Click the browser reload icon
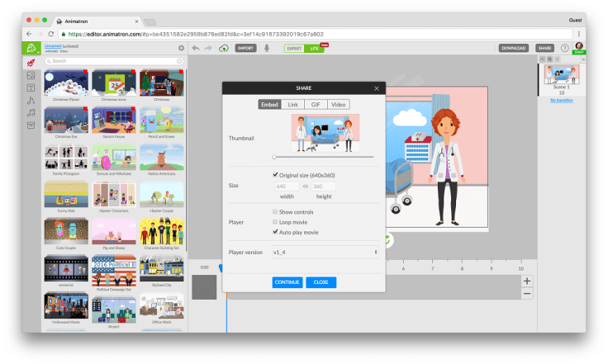 point(50,34)
